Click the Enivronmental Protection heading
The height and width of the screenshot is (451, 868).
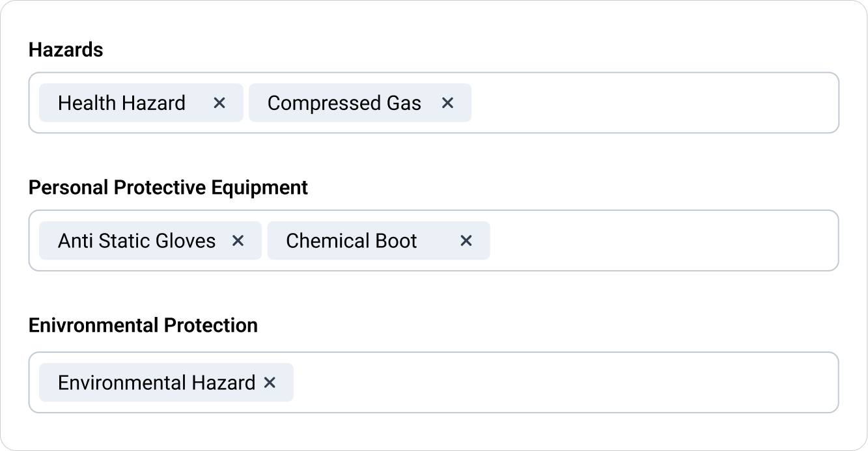point(143,325)
